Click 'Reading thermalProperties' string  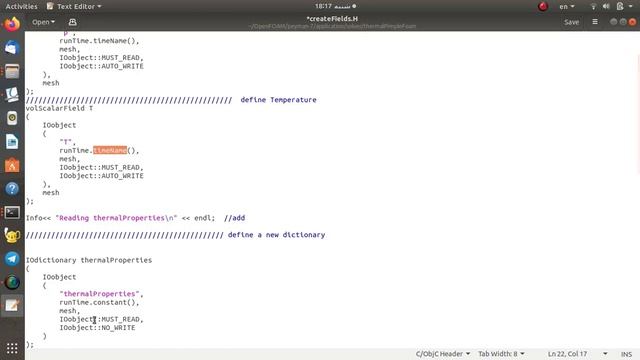(116, 218)
